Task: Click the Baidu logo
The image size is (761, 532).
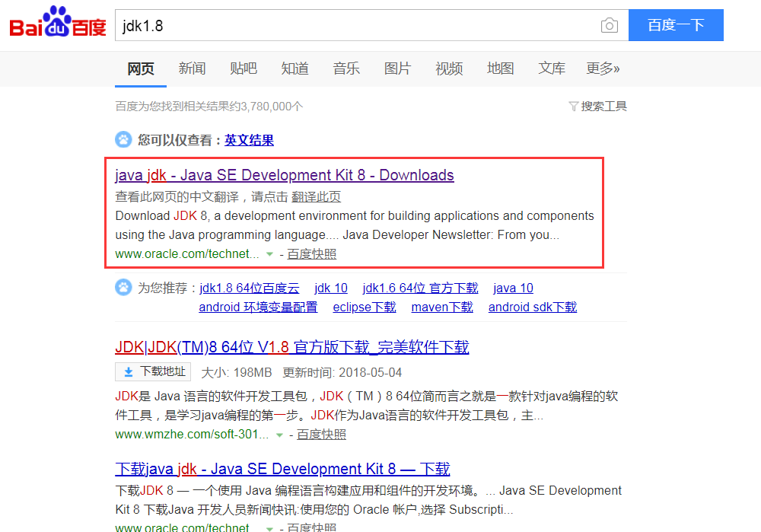Action: 58,21
